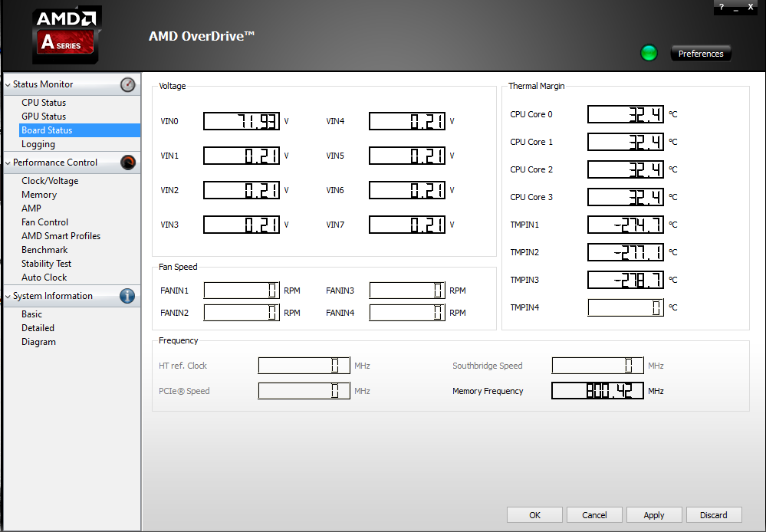Open Detailed system information
The image size is (766, 532).
click(38, 328)
